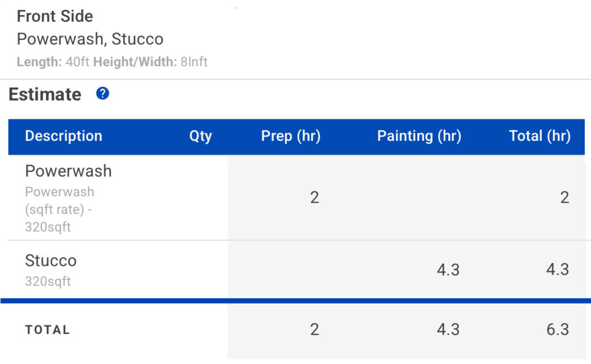The width and height of the screenshot is (591, 364).
Task: Click the Total (hr) column header
Action: coord(540,136)
